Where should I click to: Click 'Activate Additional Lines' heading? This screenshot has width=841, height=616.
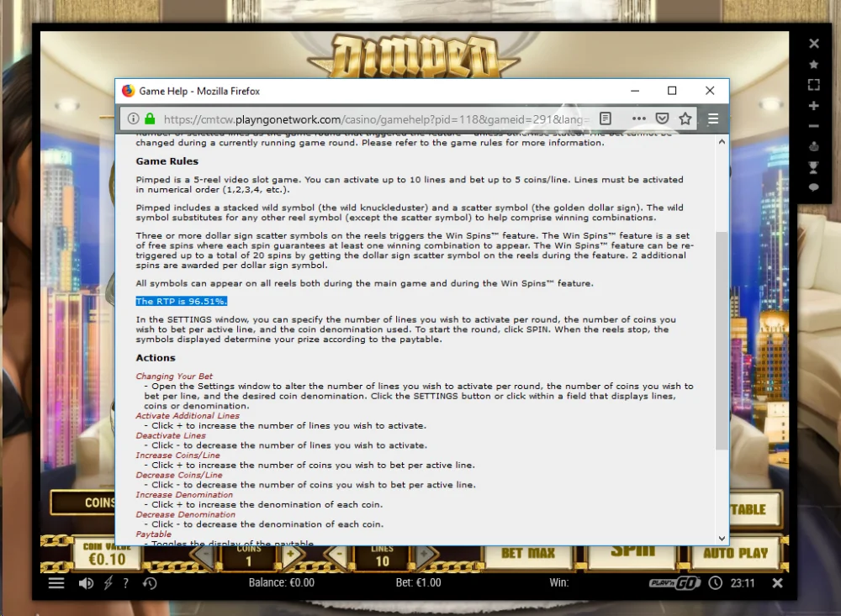188,415
